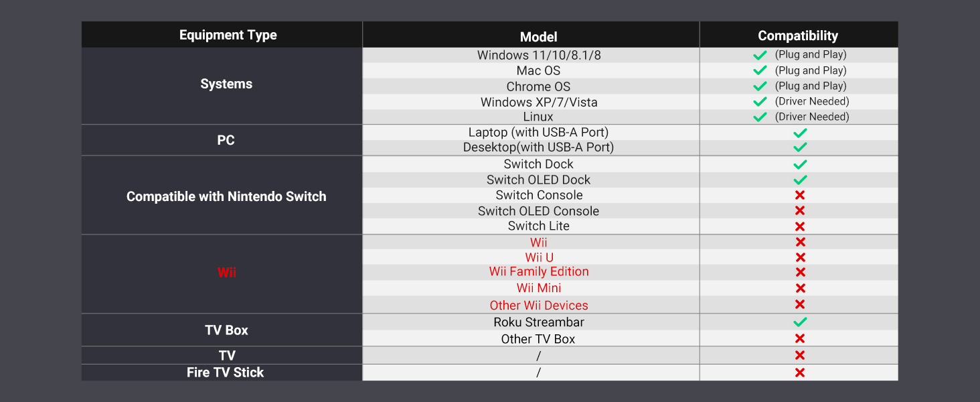Click the checkmark for Laptop with USB-A Port
The width and height of the screenshot is (980, 402).
click(799, 133)
